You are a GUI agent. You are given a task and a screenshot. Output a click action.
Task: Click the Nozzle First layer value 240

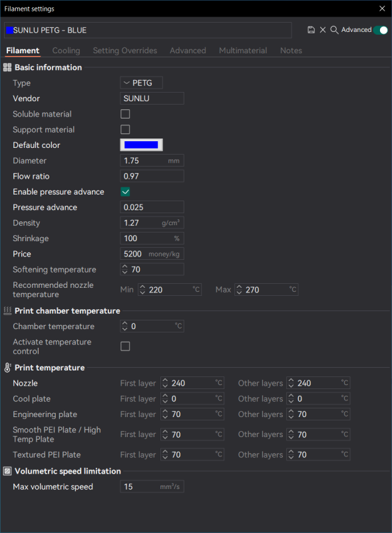tap(178, 383)
